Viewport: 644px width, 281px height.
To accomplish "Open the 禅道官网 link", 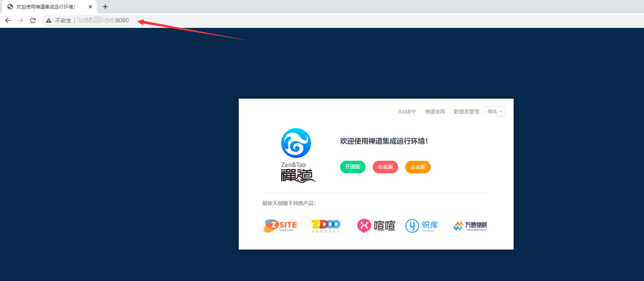I will point(435,112).
